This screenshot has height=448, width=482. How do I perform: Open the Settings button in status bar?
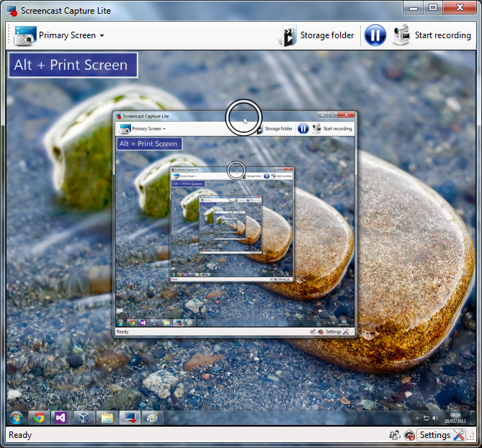(x=441, y=435)
